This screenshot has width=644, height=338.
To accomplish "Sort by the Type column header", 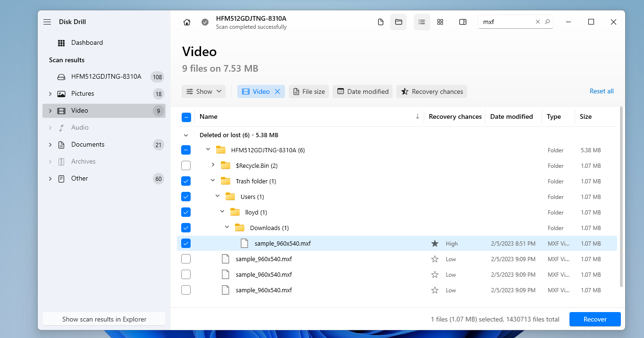I will pos(554,116).
